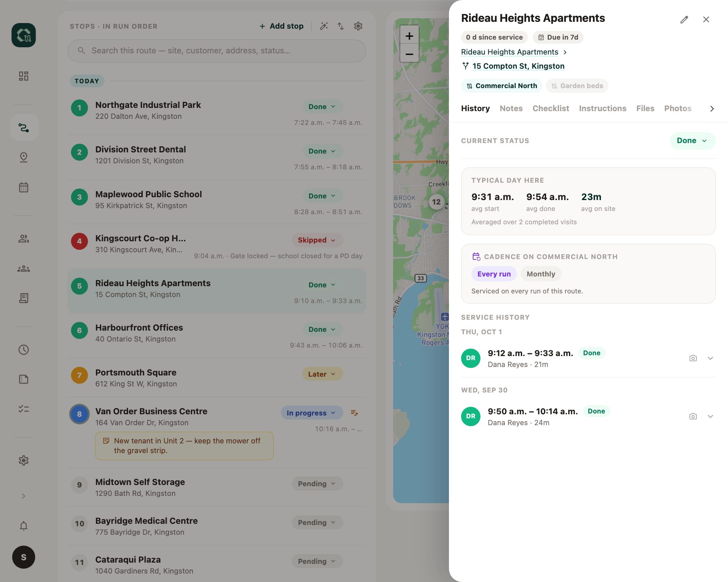Open the Current Status Done dropdown
The image size is (728, 582).
pyautogui.click(x=692, y=141)
